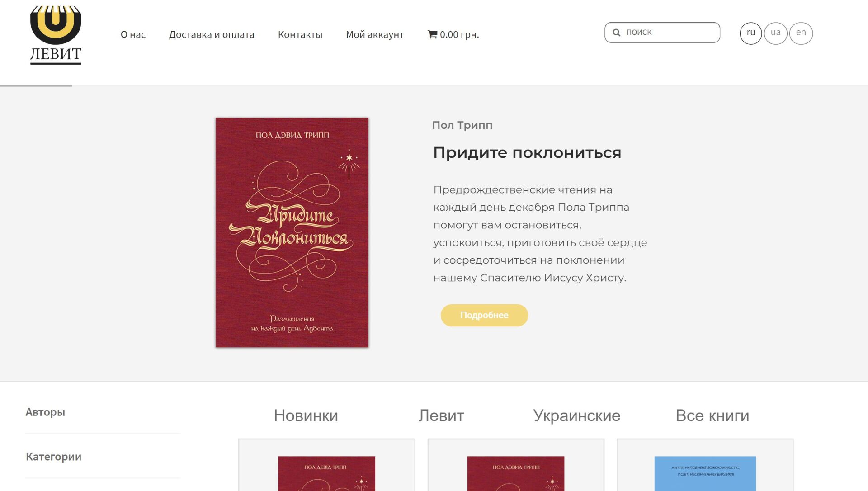Go to Контакты page
The width and height of the screenshot is (868, 491).
coord(300,34)
